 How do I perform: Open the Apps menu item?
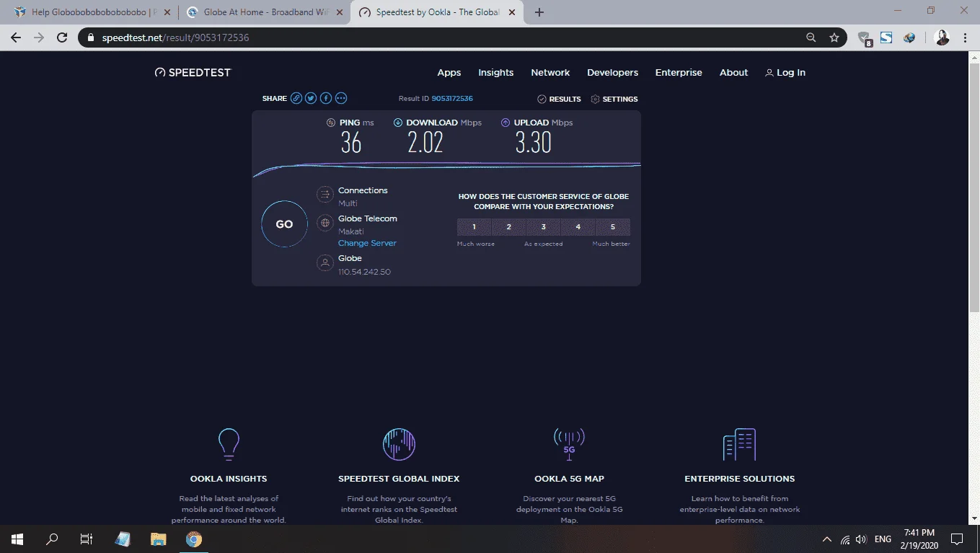tap(449, 72)
